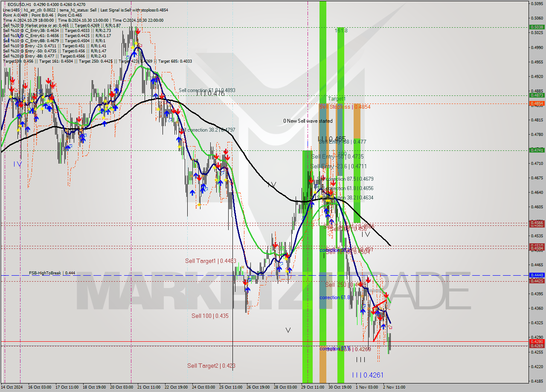Select the 'Sell correction 38.2 | 0.4797' label
The width and height of the screenshot is (546, 392).
point(207,130)
